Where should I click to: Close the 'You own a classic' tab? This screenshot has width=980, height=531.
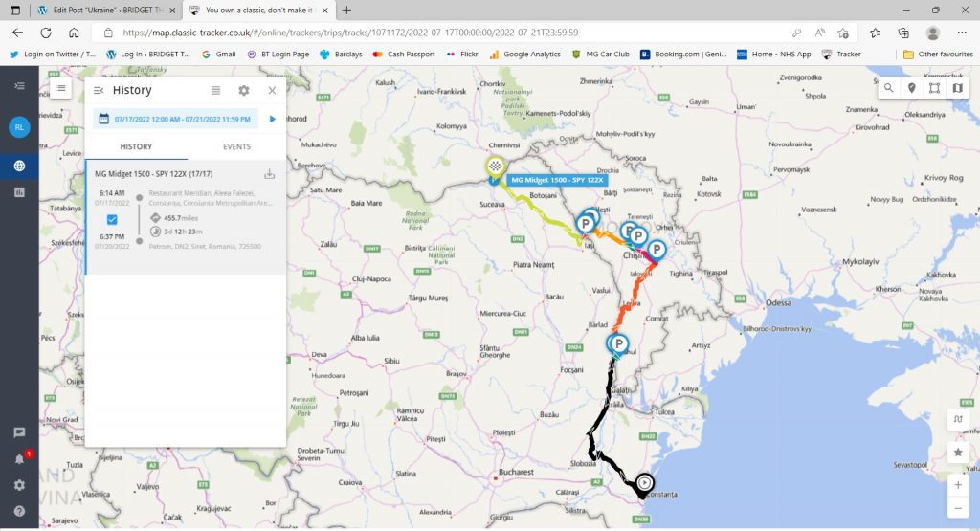click(x=324, y=10)
